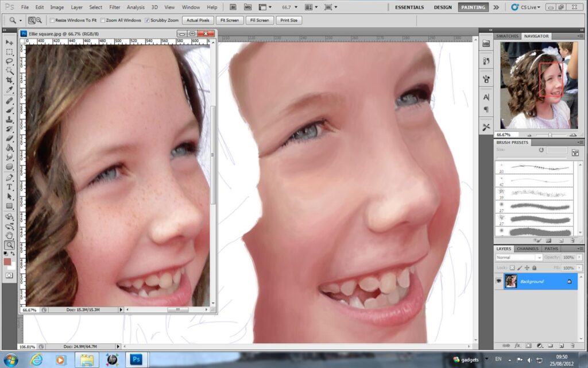This screenshot has height=368, width=588.
Task: Open the Layers panel flyout menu
Action: pos(579,248)
